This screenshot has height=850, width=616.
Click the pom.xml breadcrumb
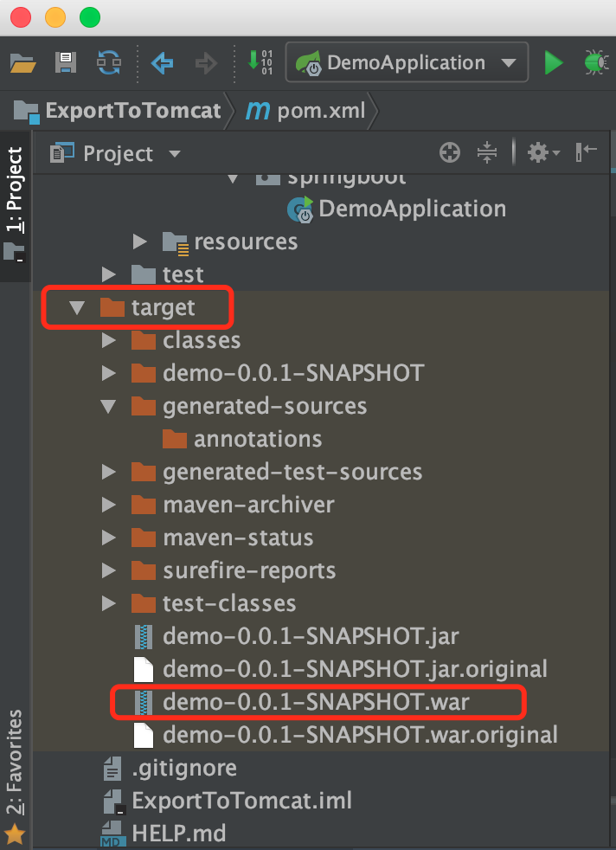click(320, 111)
